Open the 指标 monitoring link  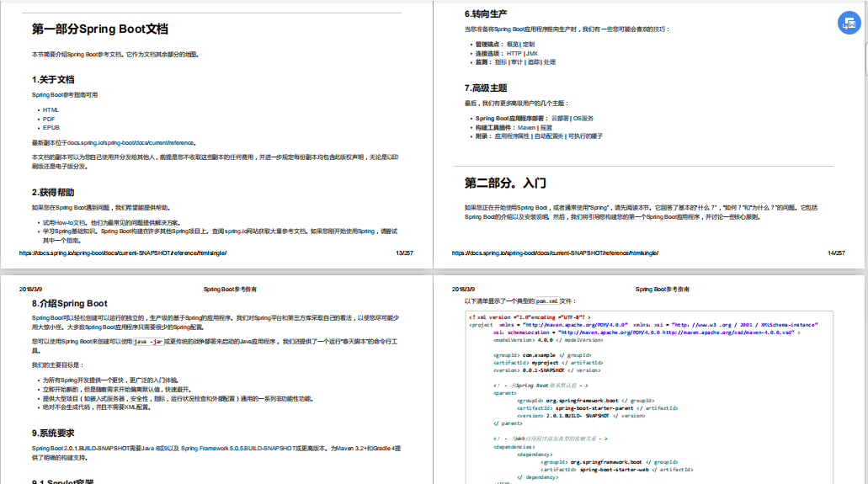click(500, 62)
